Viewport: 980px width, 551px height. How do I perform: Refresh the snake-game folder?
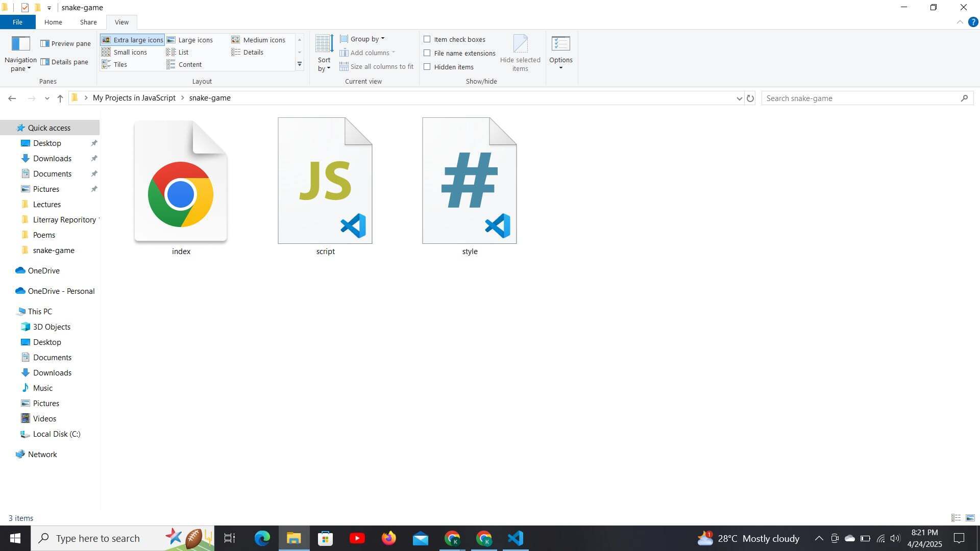point(750,98)
